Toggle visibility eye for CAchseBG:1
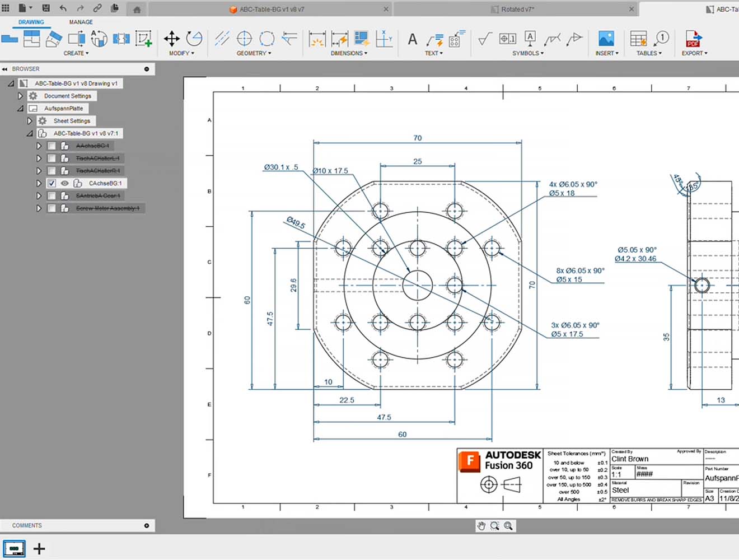This screenshot has height=560, width=739. [66, 183]
